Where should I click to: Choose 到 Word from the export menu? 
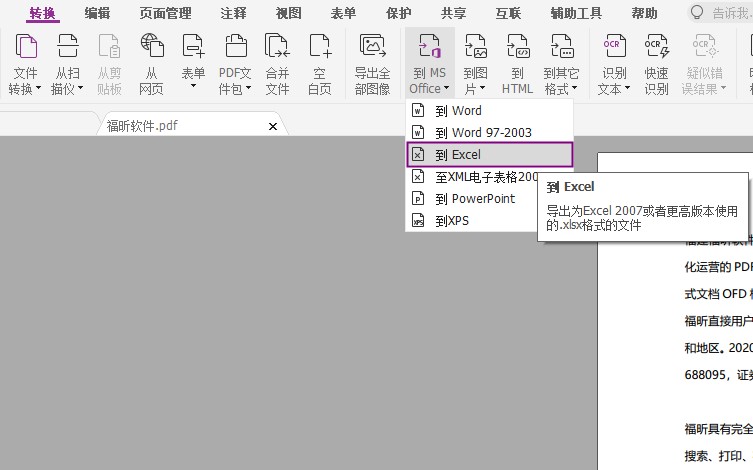458,111
